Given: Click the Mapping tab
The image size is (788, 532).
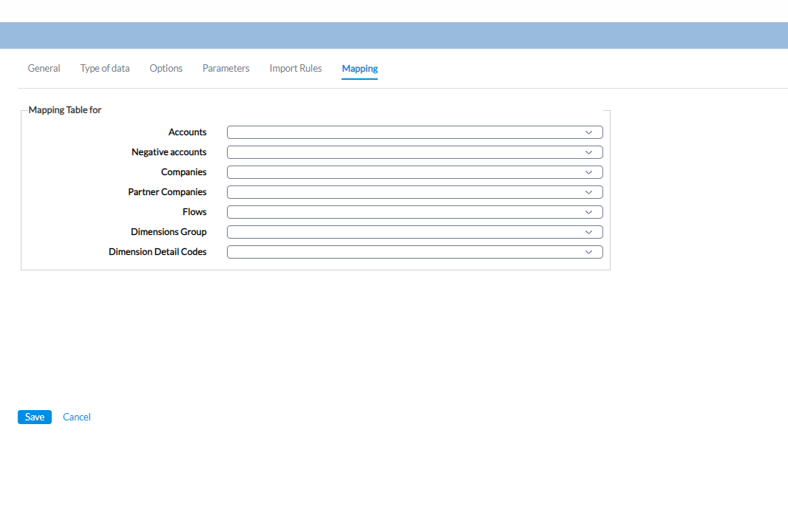Looking at the screenshot, I should click(x=360, y=69).
